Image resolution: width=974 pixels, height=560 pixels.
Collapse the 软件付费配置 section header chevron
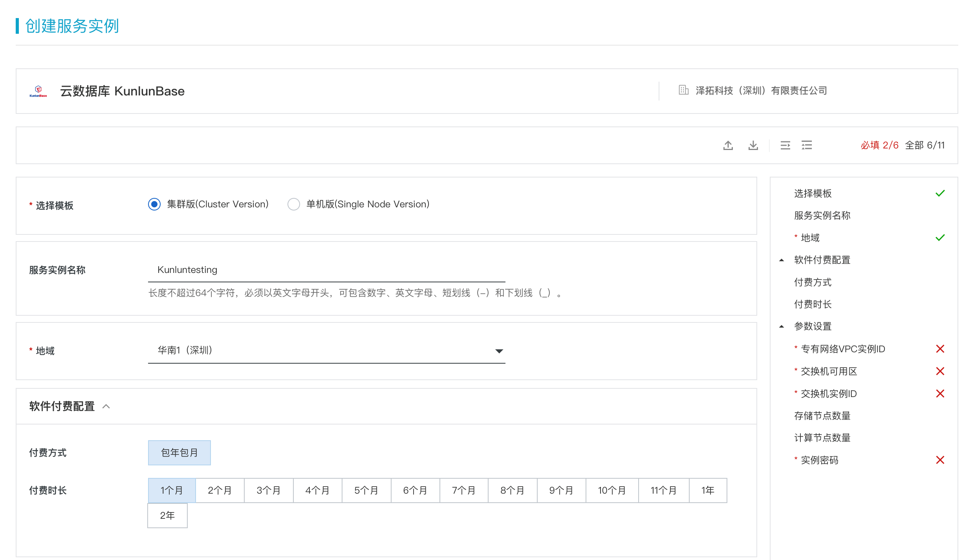(x=106, y=406)
